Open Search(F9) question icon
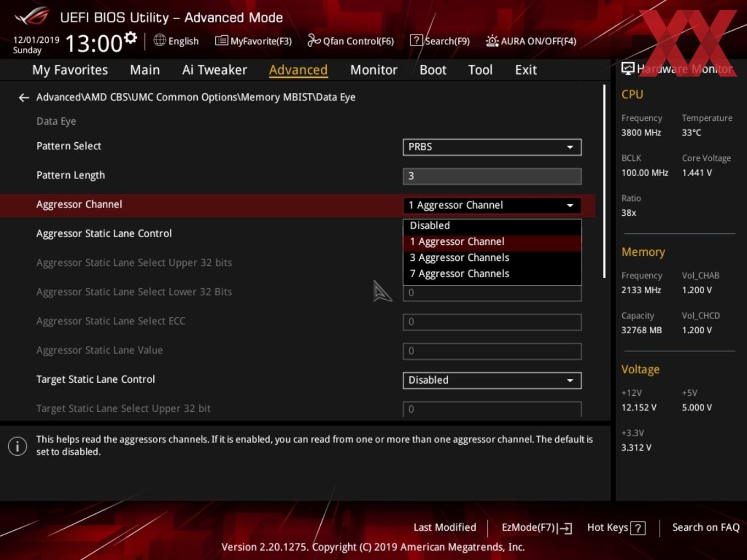Viewport: 747px width, 560px height. pos(416,41)
